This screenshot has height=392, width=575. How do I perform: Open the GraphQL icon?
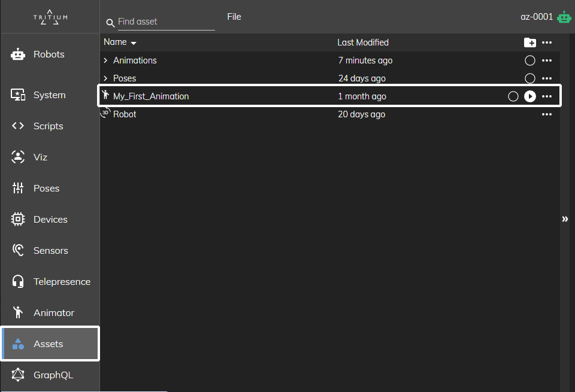[x=18, y=375]
